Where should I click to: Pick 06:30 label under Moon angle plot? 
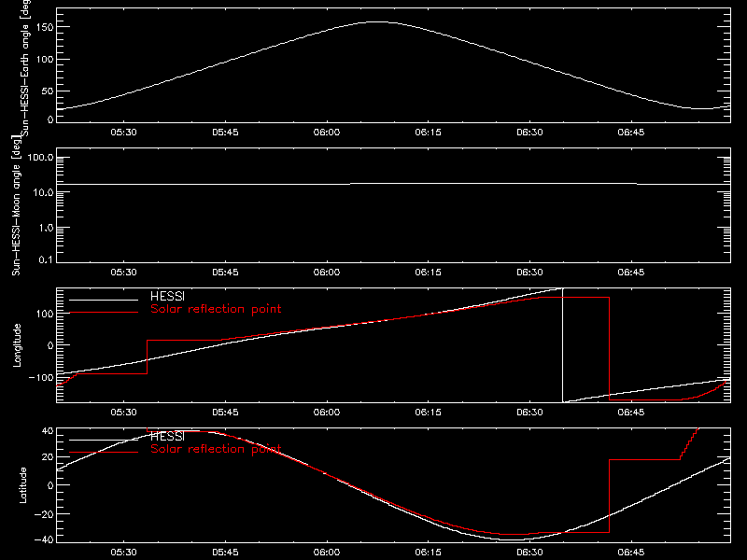pyautogui.click(x=529, y=273)
